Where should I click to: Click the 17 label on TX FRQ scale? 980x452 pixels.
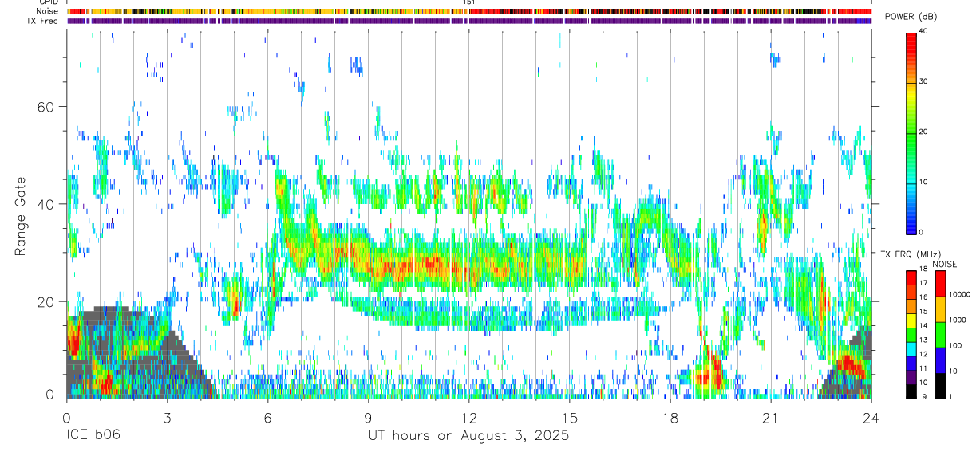tap(924, 283)
